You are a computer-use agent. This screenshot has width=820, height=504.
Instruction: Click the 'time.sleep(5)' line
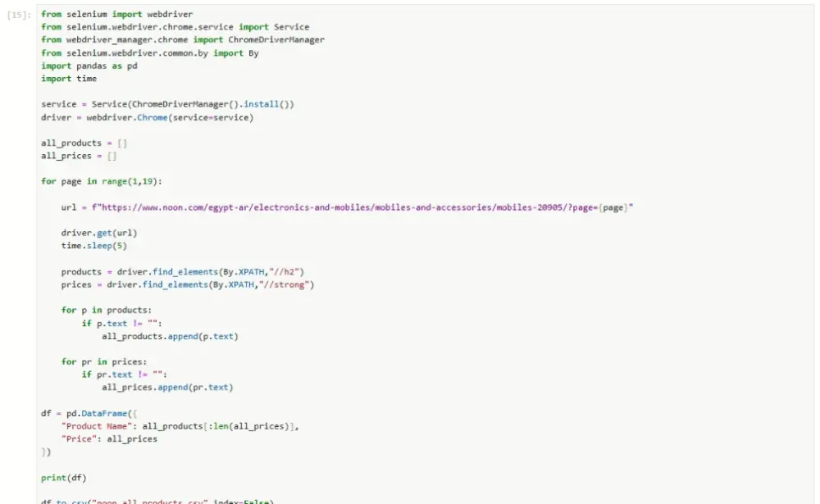tap(93, 246)
